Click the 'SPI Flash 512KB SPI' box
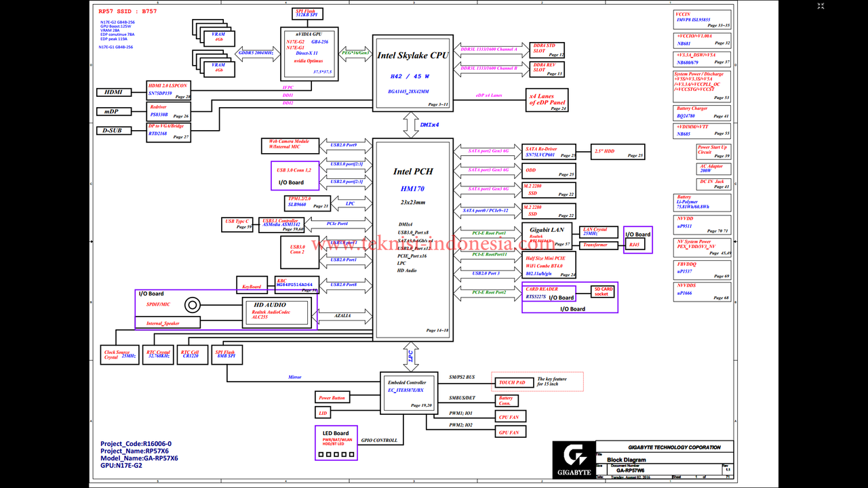The height and width of the screenshot is (488, 868). 308,14
